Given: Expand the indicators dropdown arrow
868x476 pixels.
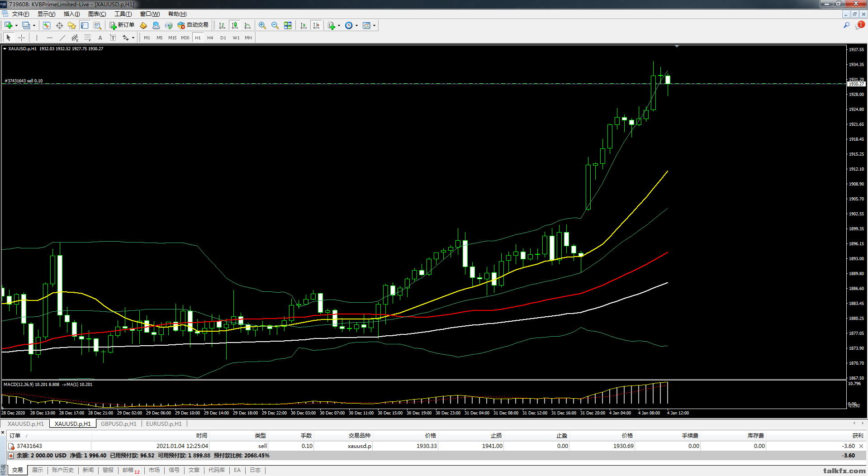Looking at the screenshot, I should pos(339,25).
